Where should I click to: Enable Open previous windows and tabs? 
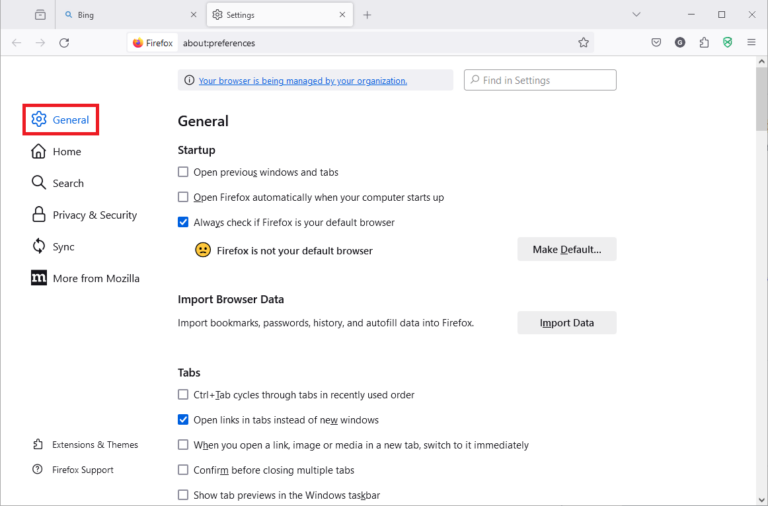click(183, 172)
